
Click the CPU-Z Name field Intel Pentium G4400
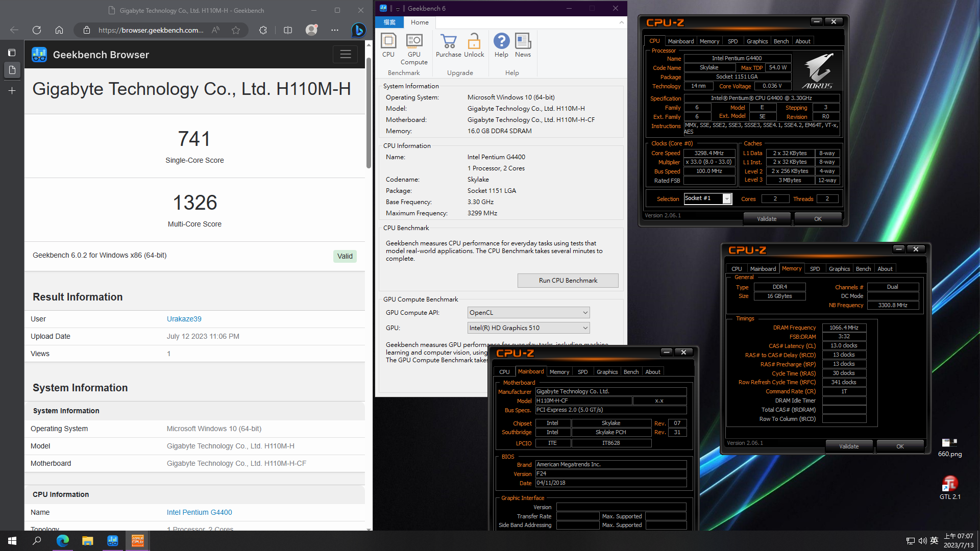click(737, 58)
